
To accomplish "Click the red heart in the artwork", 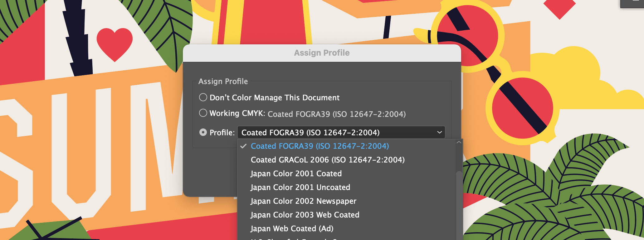I will tap(115, 43).
